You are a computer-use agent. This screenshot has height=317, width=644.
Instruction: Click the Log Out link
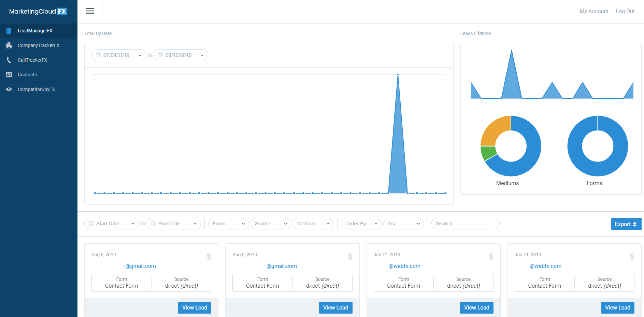(x=625, y=11)
